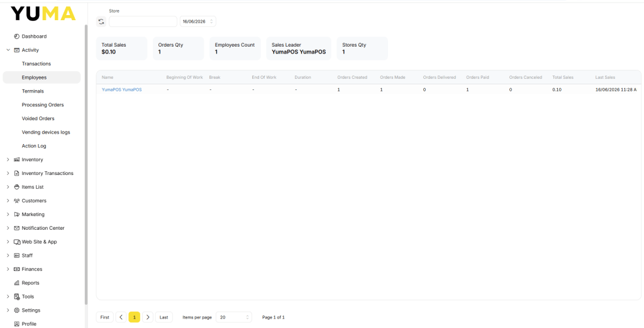Open the Reports menu item
Image resolution: width=644 pixels, height=328 pixels.
[x=30, y=283]
